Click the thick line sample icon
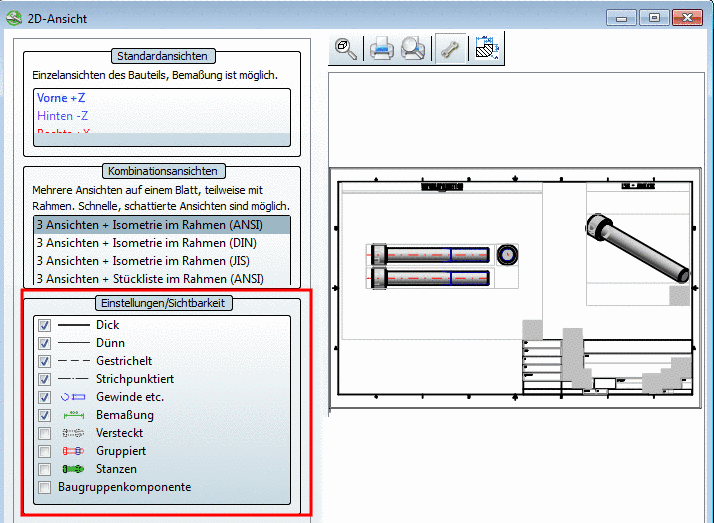714x523 pixels. 73,325
